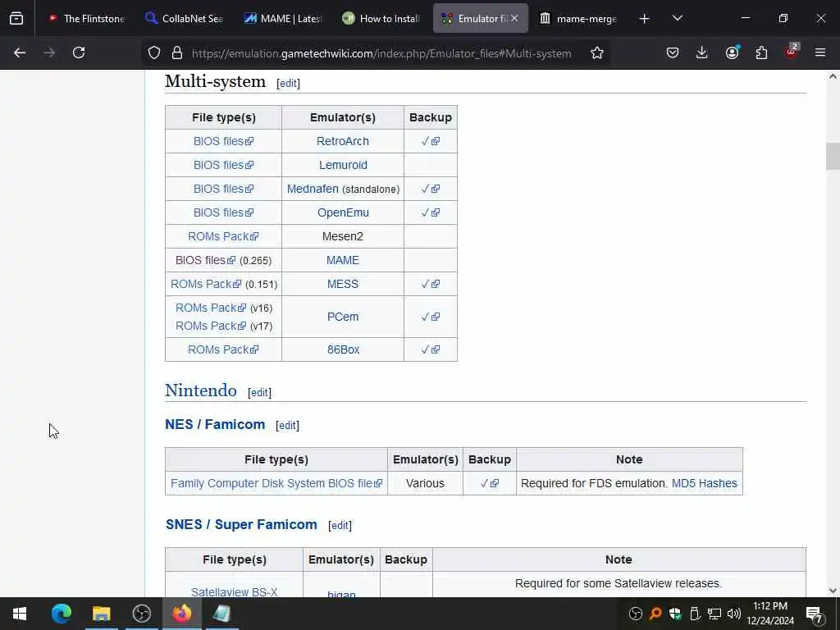
Task: Reload the current page
Action: pos(79,52)
